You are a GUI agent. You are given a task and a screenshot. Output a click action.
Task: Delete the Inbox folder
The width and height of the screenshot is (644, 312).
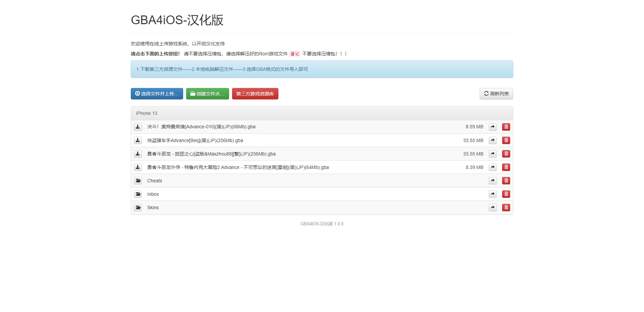click(x=506, y=194)
